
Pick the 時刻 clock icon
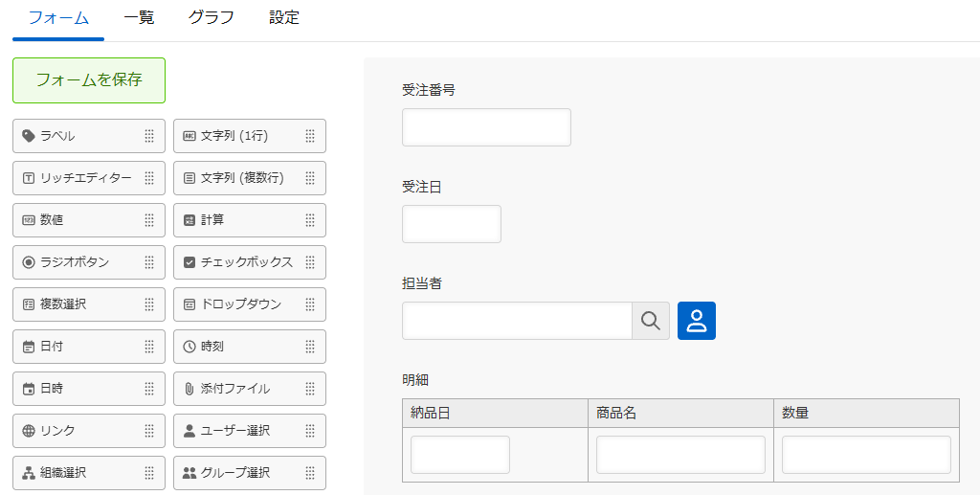(x=189, y=347)
